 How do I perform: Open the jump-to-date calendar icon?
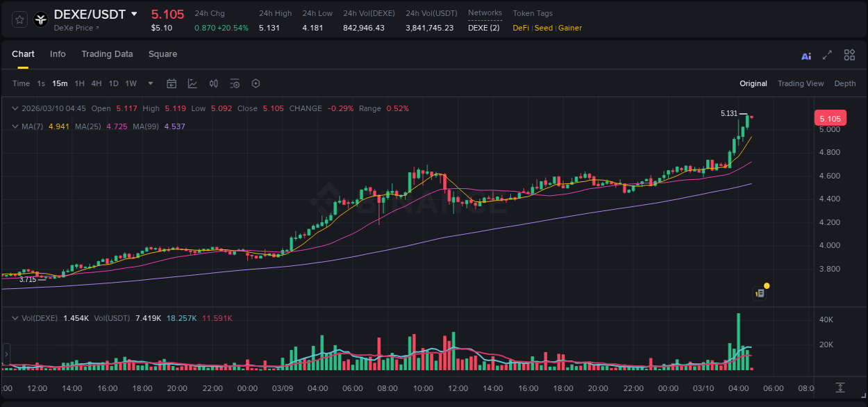point(172,83)
